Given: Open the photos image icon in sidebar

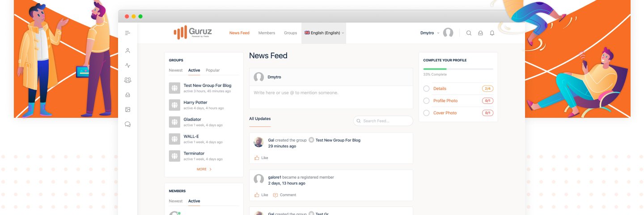Looking at the screenshot, I should (x=127, y=110).
